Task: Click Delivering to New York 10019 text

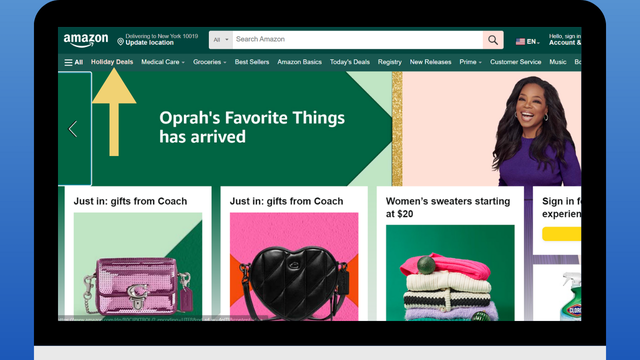Action: tap(162, 36)
